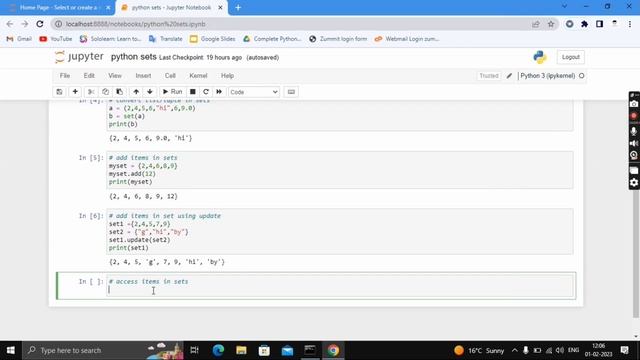Viewport: 640px width, 360px height.
Task: Open the Windows Start menu
Action: coord(11,350)
